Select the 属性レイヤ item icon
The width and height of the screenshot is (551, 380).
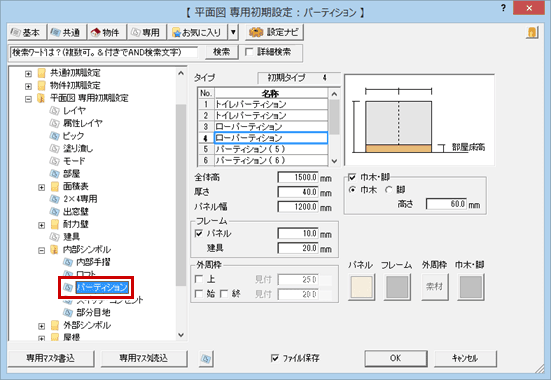coord(55,123)
